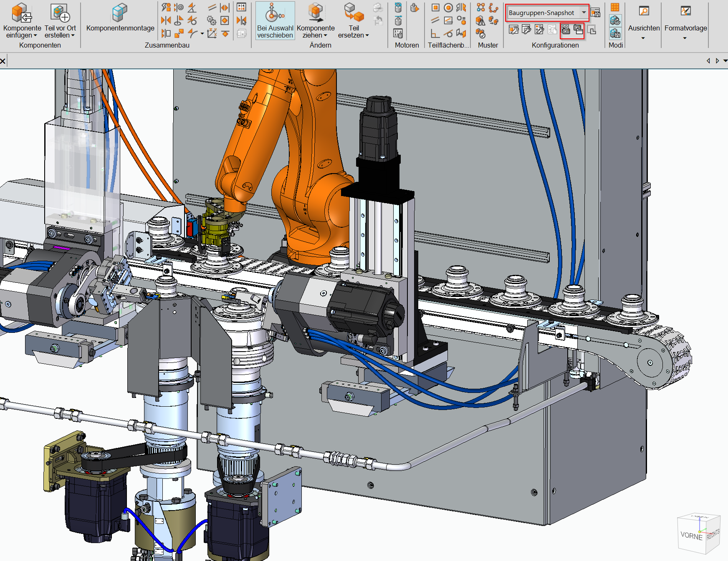
Task: Click the simulate motor icon
Action: 414,7
